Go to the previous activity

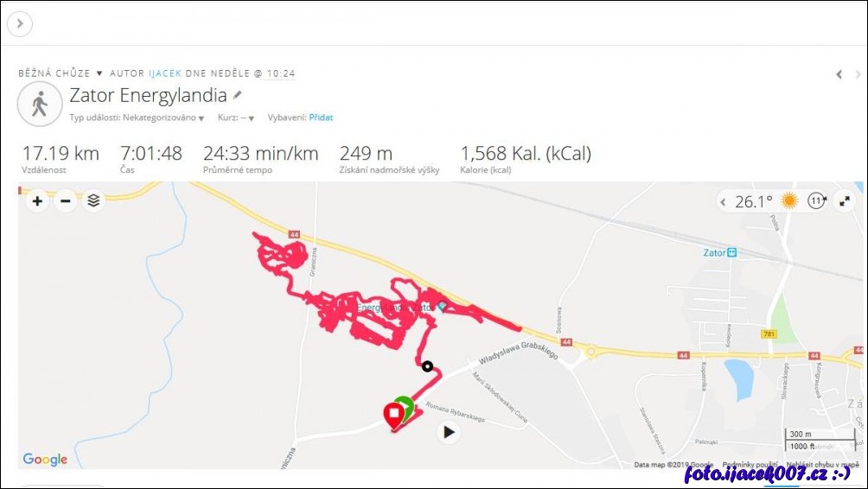pos(839,75)
